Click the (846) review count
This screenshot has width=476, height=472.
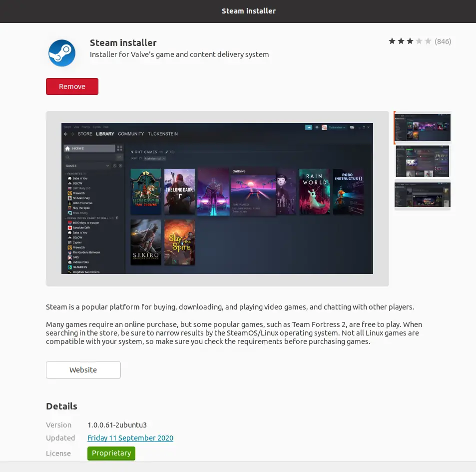(x=443, y=41)
